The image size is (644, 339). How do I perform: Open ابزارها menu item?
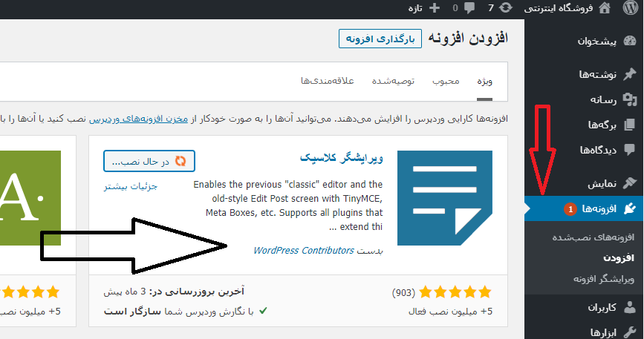click(603, 332)
